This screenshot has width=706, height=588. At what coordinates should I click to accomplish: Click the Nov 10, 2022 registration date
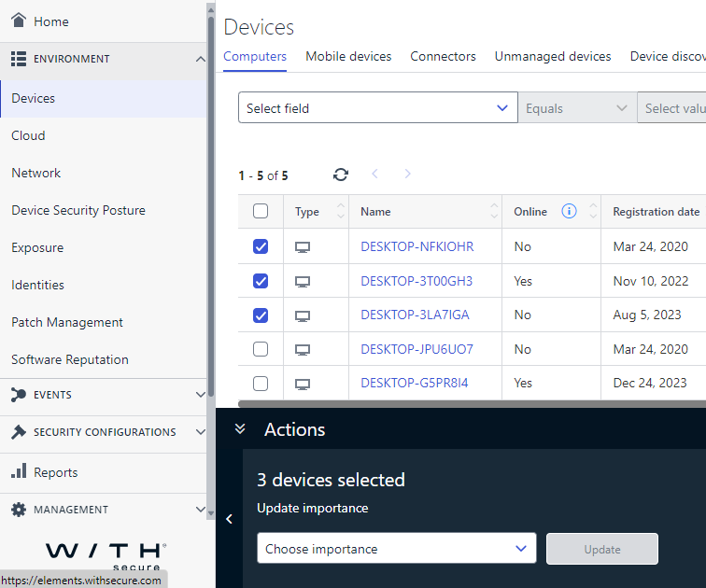[651, 281]
